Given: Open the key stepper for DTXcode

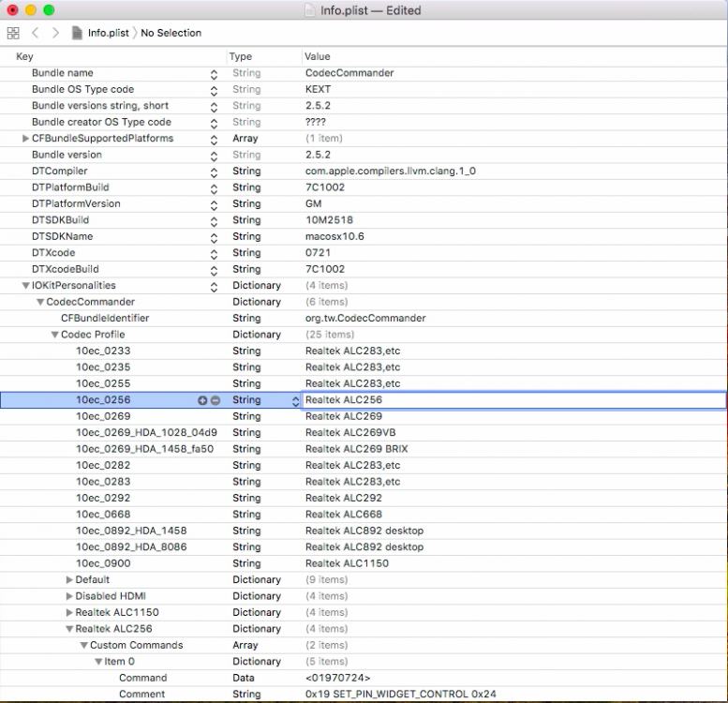Looking at the screenshot, I should (214, 254).
